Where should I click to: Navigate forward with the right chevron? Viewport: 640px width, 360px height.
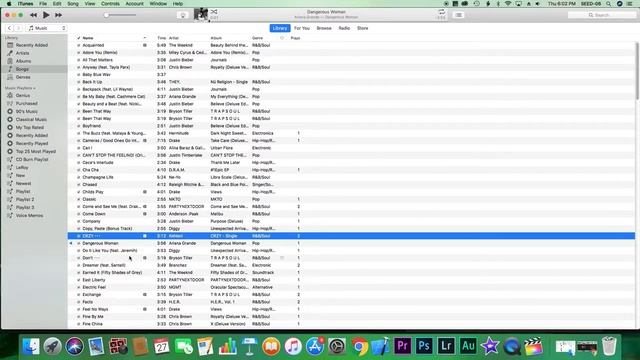click(x=18, y=28)
